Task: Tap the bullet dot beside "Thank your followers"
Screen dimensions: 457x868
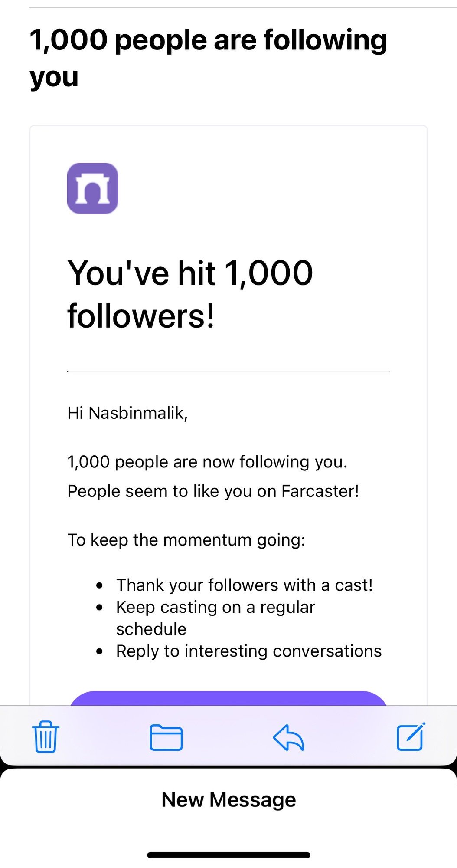Action: coord(100,585)
